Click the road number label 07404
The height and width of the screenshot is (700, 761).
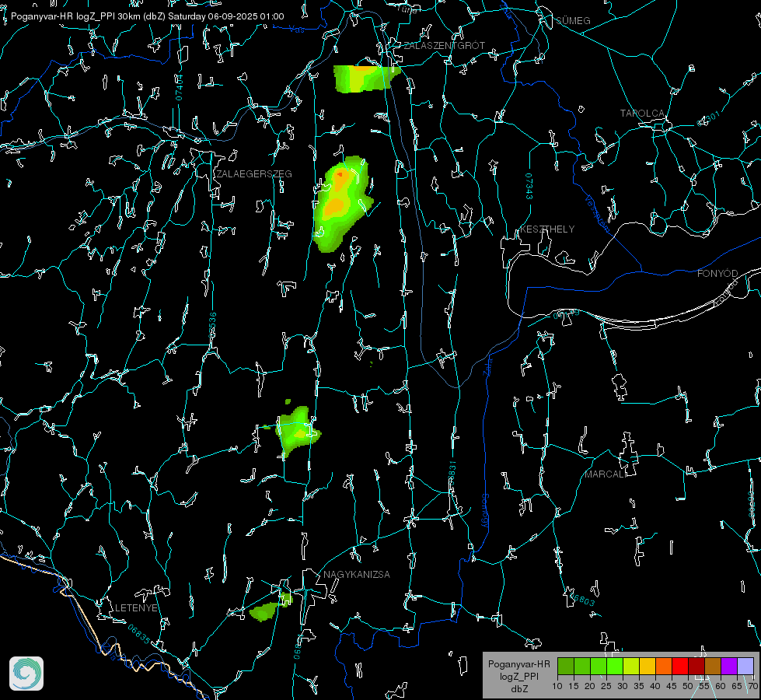(x=179, y=87)
